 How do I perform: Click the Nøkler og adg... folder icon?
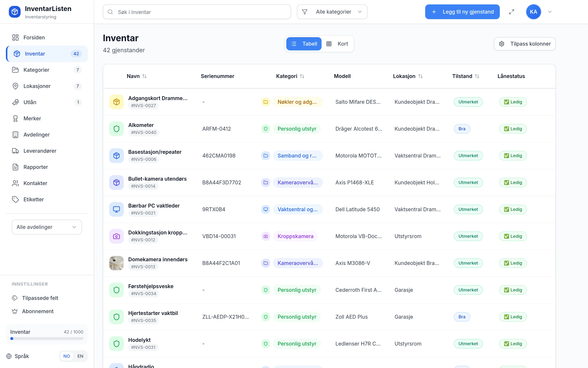coord(266,102)
